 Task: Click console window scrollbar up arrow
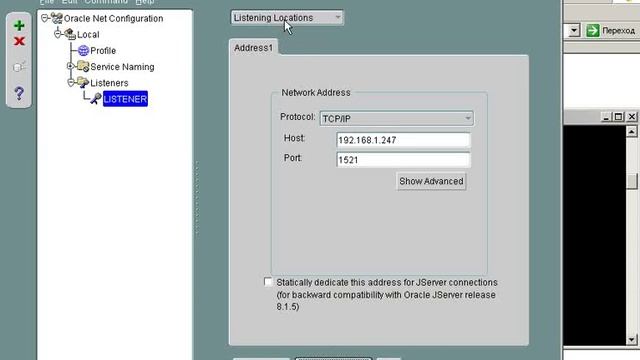click(631, 131)
